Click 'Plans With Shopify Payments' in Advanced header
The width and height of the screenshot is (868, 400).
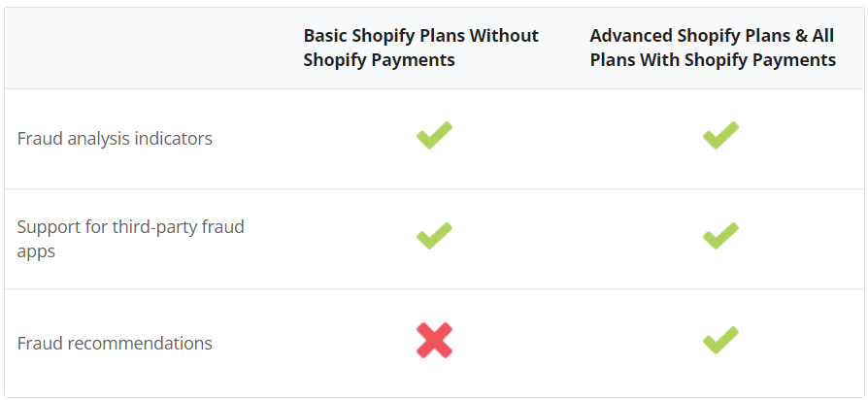point(713,59)
